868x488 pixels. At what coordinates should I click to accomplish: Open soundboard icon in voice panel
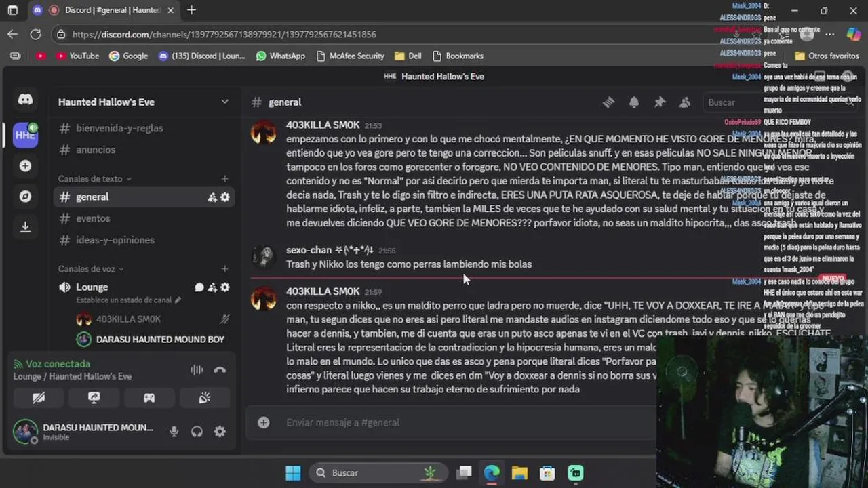[x=204, y=398]
